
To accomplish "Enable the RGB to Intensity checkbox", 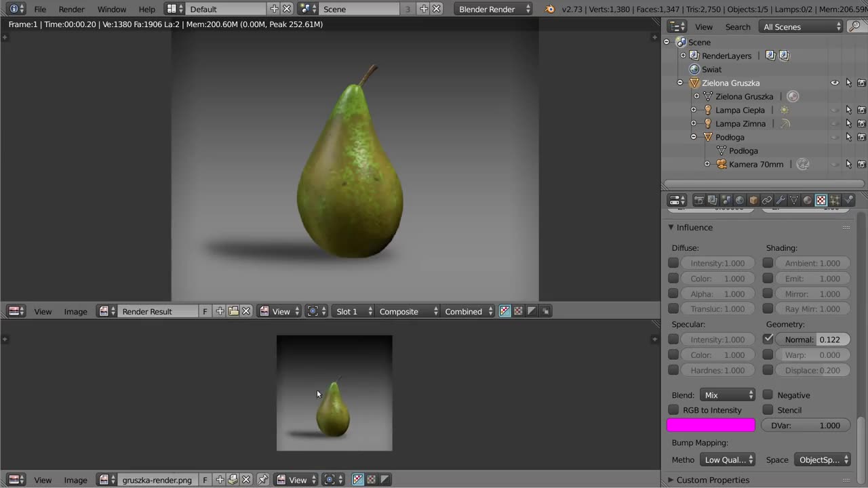I will coord(673,410).
